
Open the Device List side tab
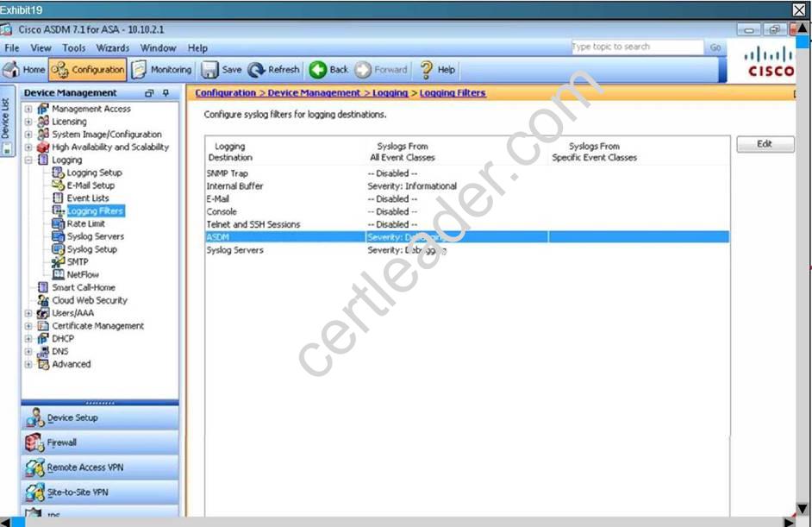click(6, 120)
